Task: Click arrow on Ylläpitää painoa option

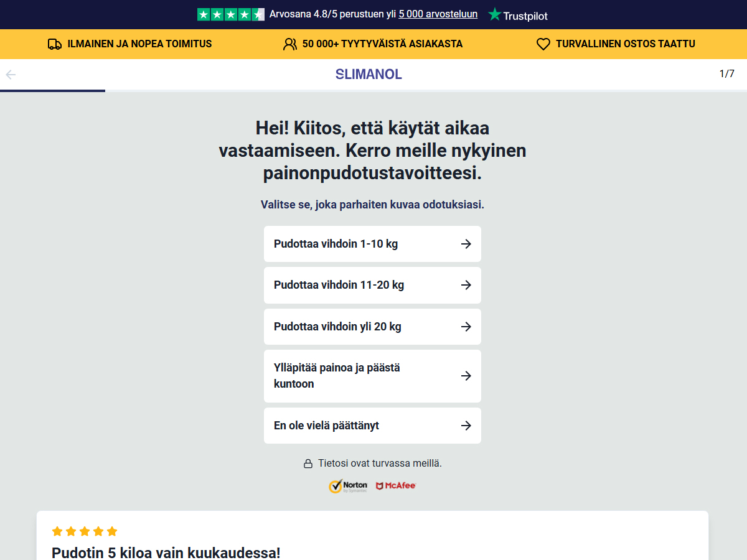Action: pos(466,376)
